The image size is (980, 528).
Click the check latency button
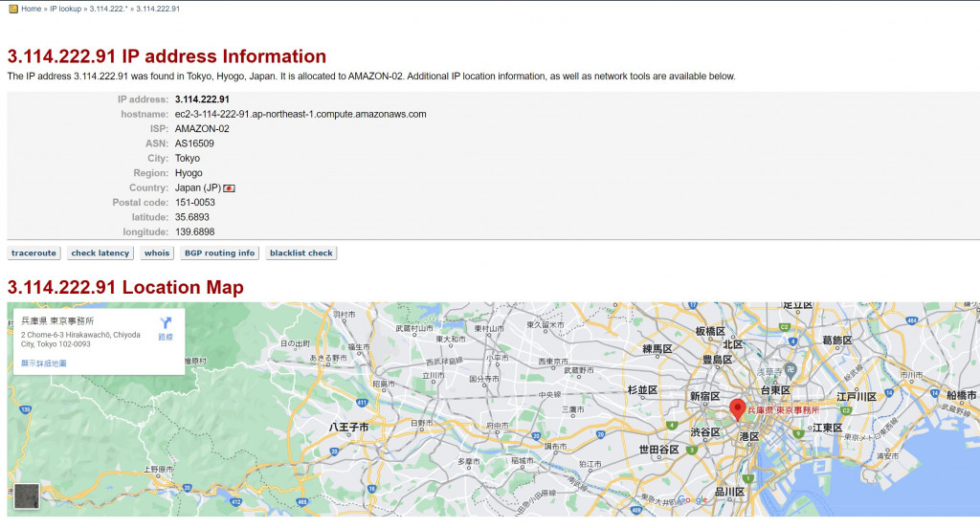[x=100, y=253]
